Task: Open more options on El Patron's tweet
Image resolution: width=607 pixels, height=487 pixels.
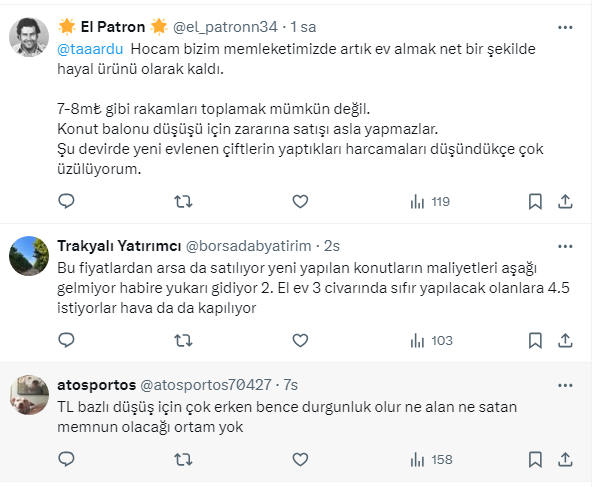Action: pos(567,26)
